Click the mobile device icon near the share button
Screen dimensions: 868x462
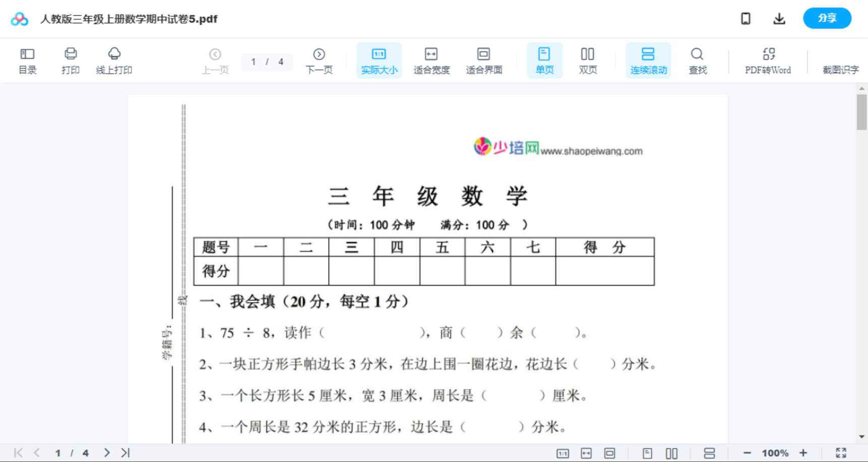(x=745, y=18)
